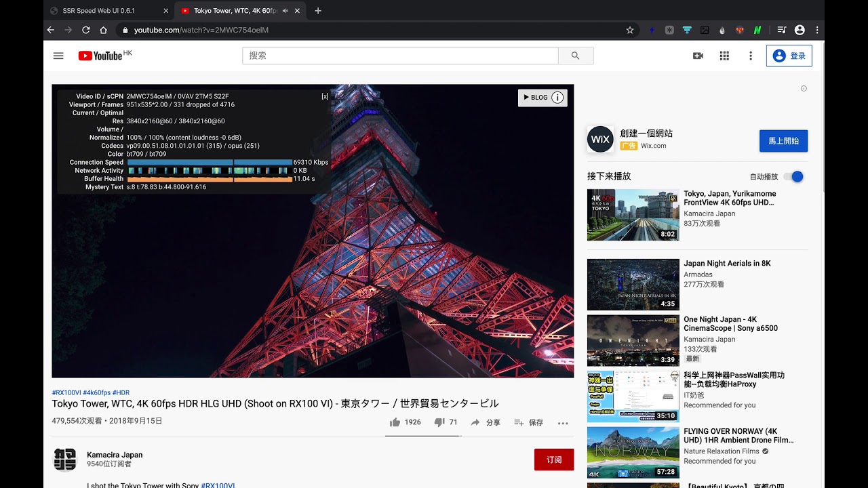Open Yurikamome FrontView video thumbnail
This screenshot has width=868, height=488.
(633, 215)
